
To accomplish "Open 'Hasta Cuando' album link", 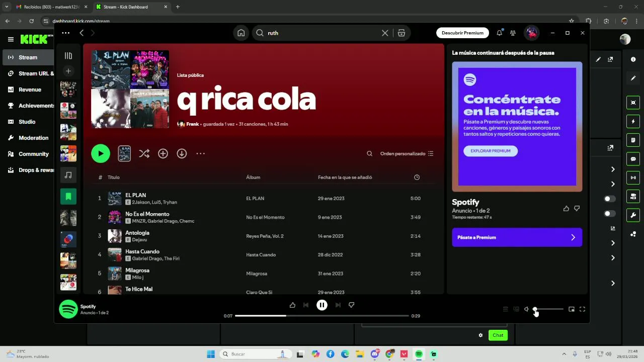I will [x=261, y=255].
